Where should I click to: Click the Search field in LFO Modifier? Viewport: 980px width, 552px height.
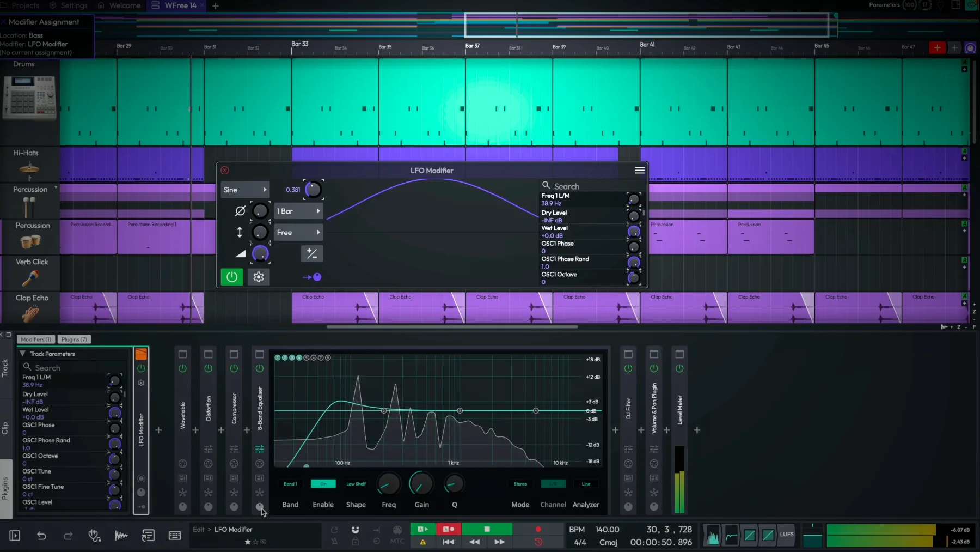(583, 186)
